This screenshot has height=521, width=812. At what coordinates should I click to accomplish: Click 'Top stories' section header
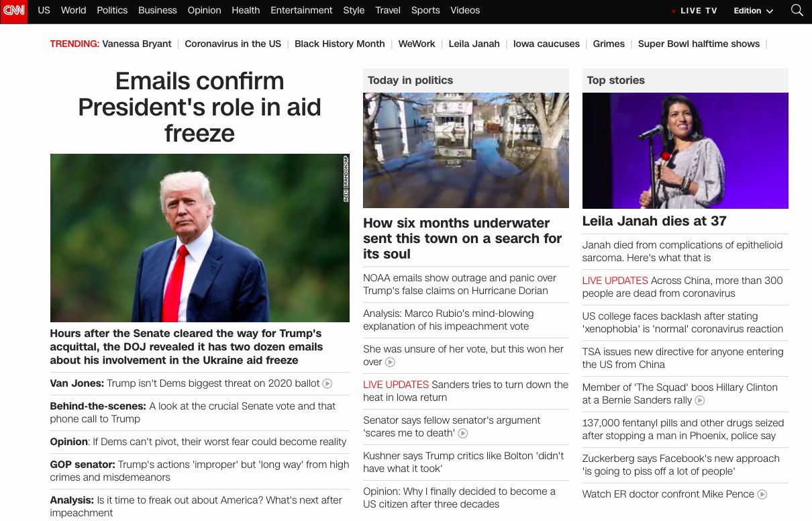(615, 80)
